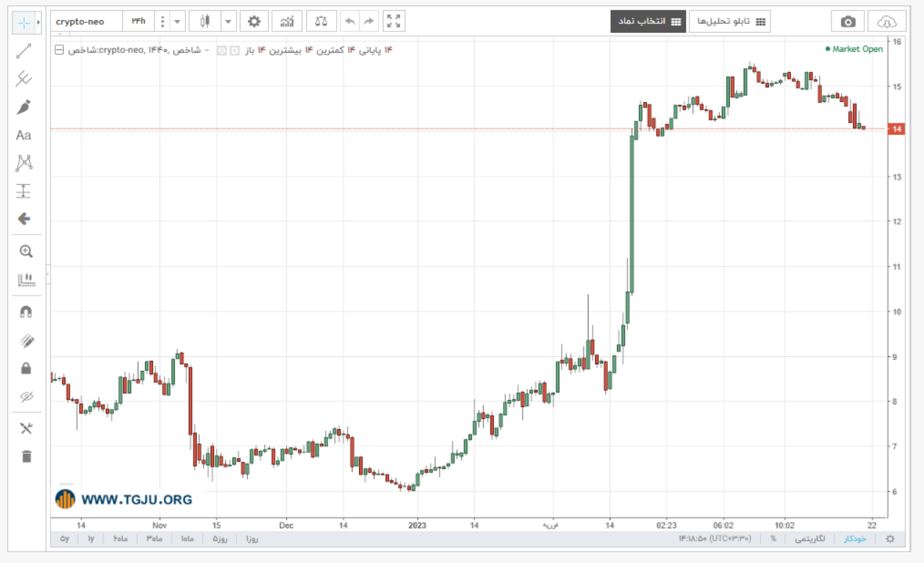Open the indicators chart icon
Viewport: 924px width, 563px height.
pos(287,21)
